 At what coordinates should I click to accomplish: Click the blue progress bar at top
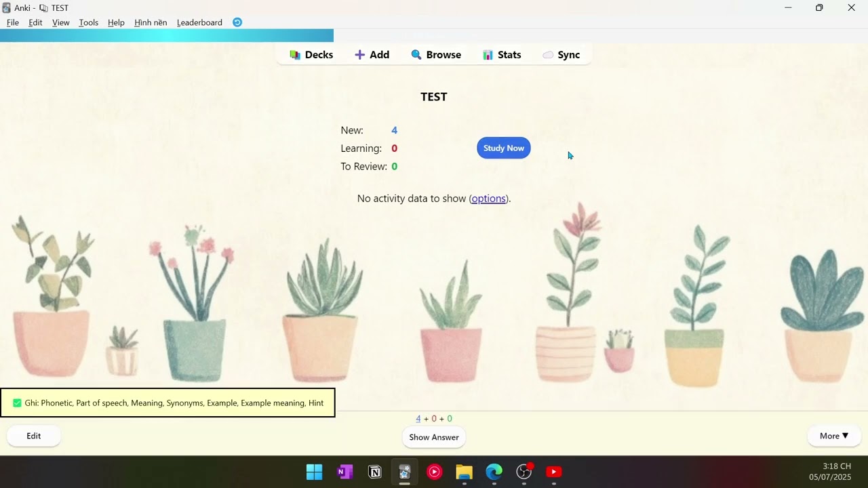pyautogui.click(x=166, y=35)
